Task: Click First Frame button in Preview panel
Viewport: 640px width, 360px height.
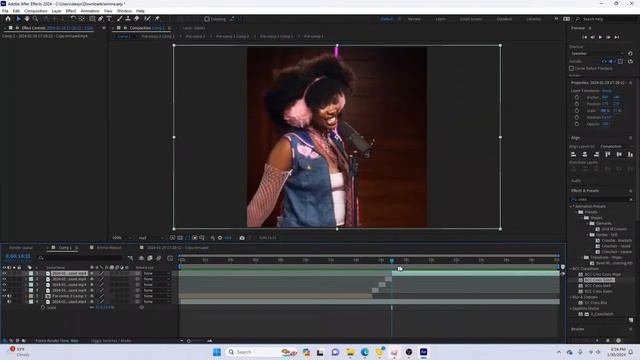Action: (x=584, y=37)
